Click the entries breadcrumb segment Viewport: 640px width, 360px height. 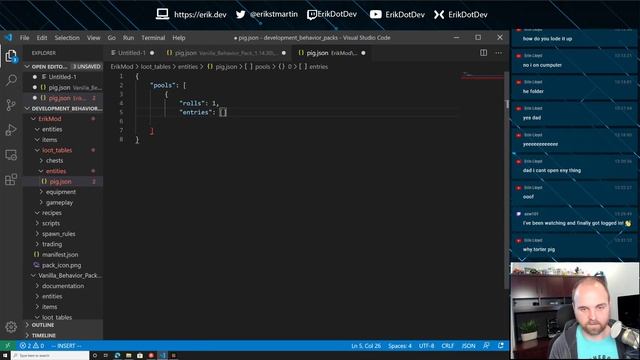(313, 67)
